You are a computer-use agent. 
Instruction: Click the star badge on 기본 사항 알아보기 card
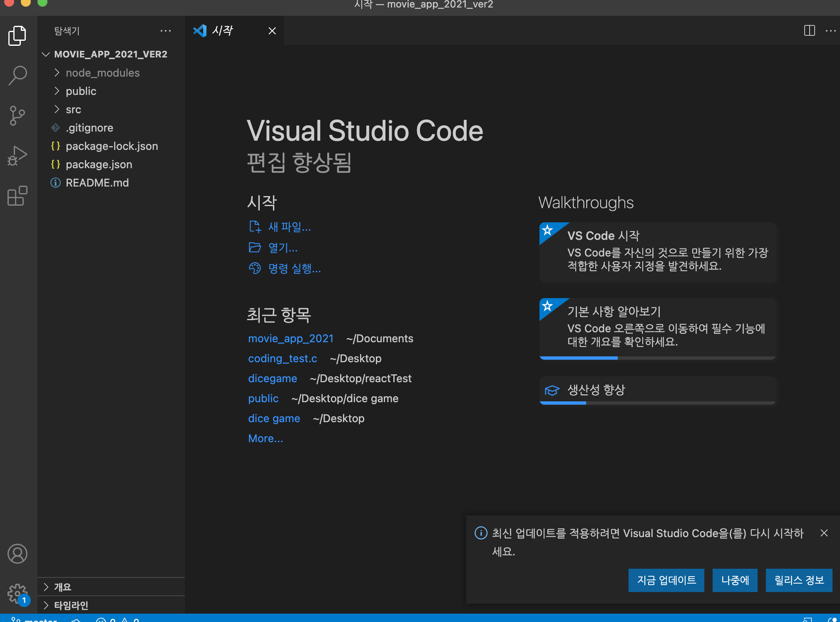click(x=548, y=306)
